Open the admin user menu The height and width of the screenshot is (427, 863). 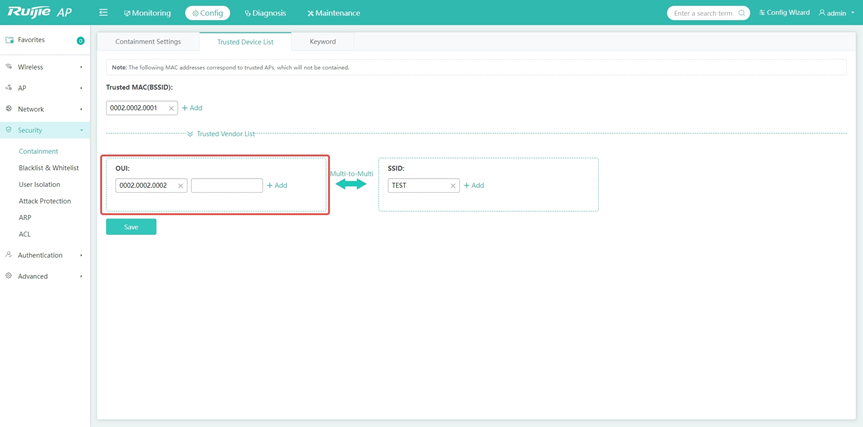(836, 13)
